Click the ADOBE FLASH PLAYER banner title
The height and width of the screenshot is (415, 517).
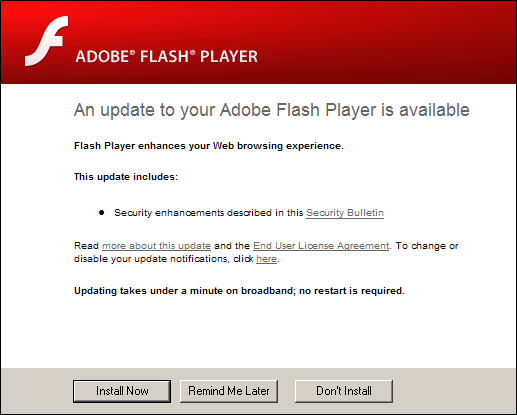pyautogui.click(x=166, y=56)
